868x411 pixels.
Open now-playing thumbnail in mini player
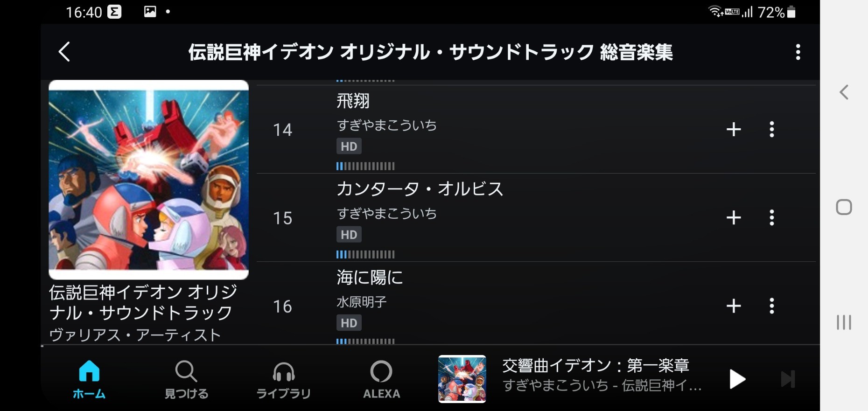462,379
